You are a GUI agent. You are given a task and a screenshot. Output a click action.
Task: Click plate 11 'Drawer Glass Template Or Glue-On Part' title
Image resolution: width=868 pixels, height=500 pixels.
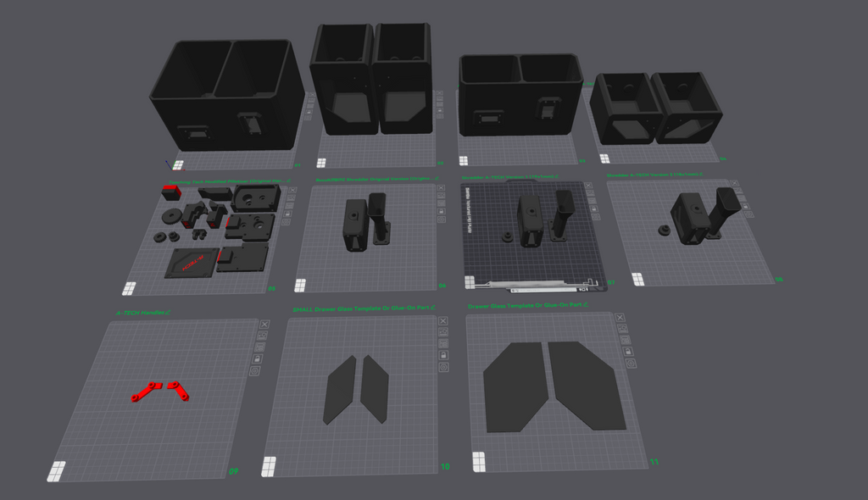(525, 306)
